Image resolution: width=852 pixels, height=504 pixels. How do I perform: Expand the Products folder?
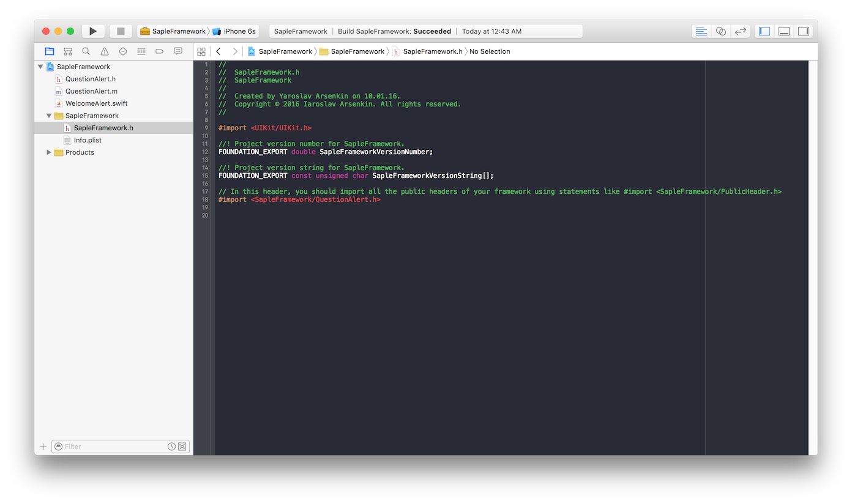tap(49, 152)
